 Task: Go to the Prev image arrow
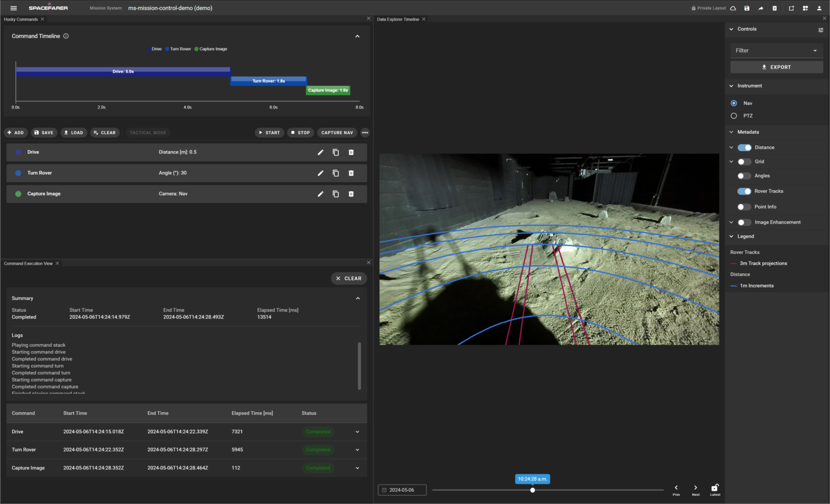pyautogui.click(x=676, y=488)
